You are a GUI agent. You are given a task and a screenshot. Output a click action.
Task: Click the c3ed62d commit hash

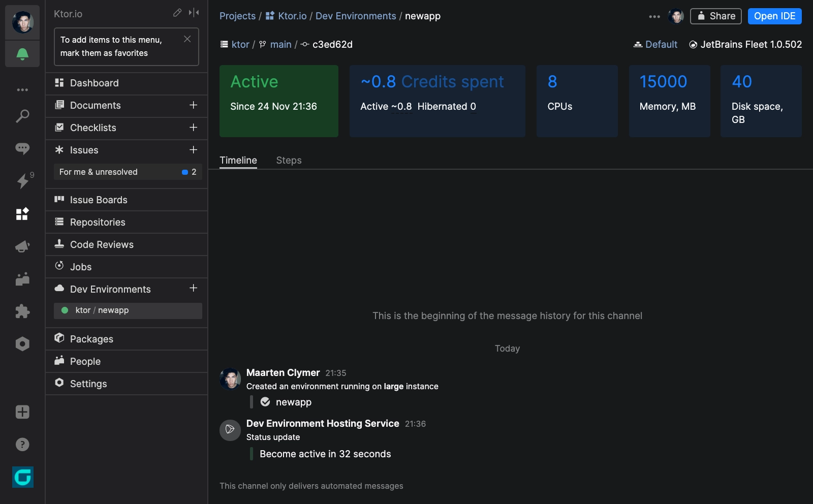(x=332, y=45)
